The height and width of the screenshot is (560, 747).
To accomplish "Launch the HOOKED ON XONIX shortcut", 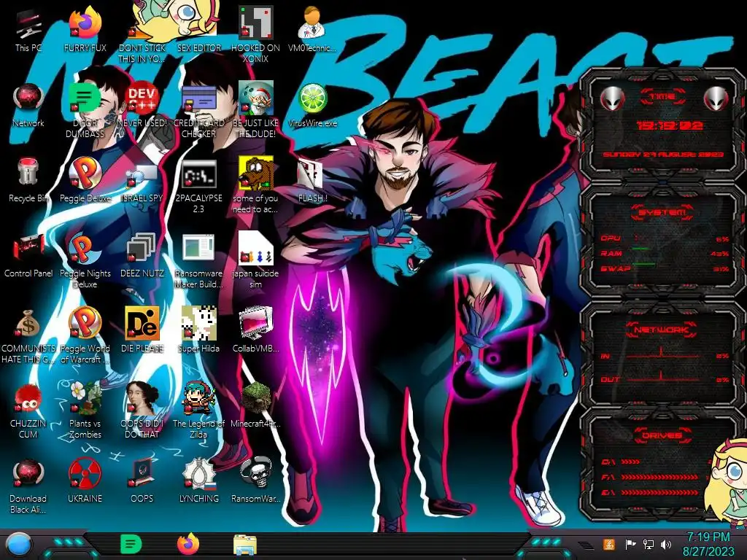I will coord(255,35).
